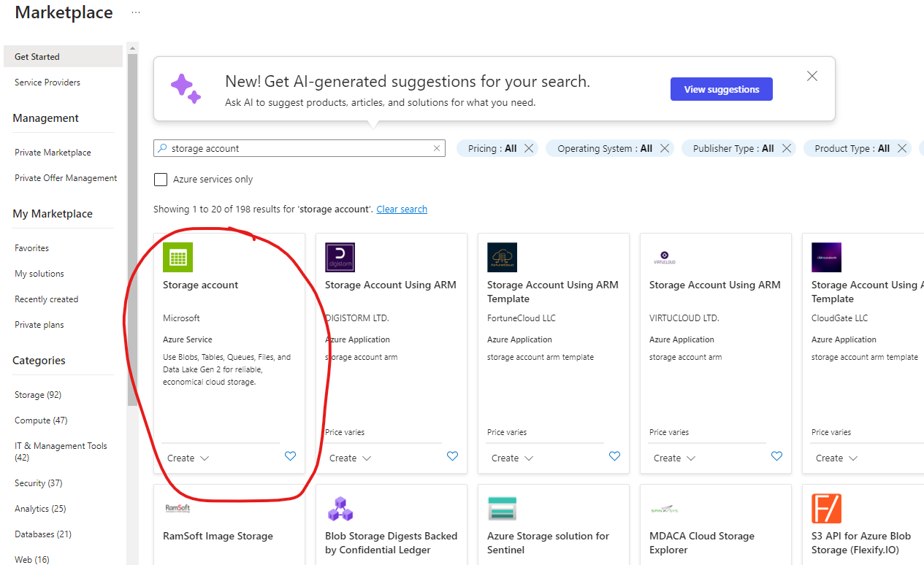Click into the storage account search field

click(299, 148)
